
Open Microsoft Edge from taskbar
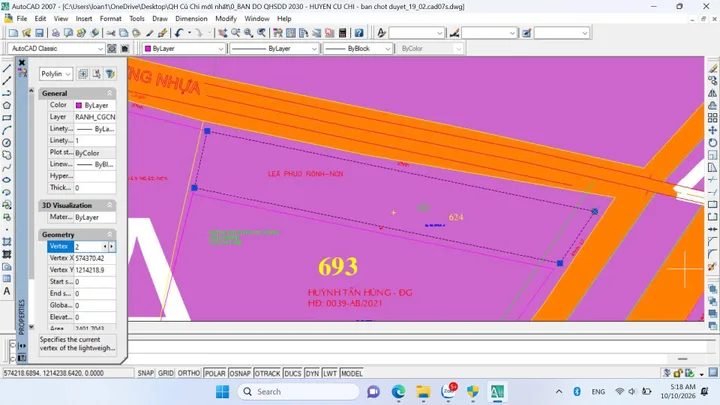click(398, 392)
